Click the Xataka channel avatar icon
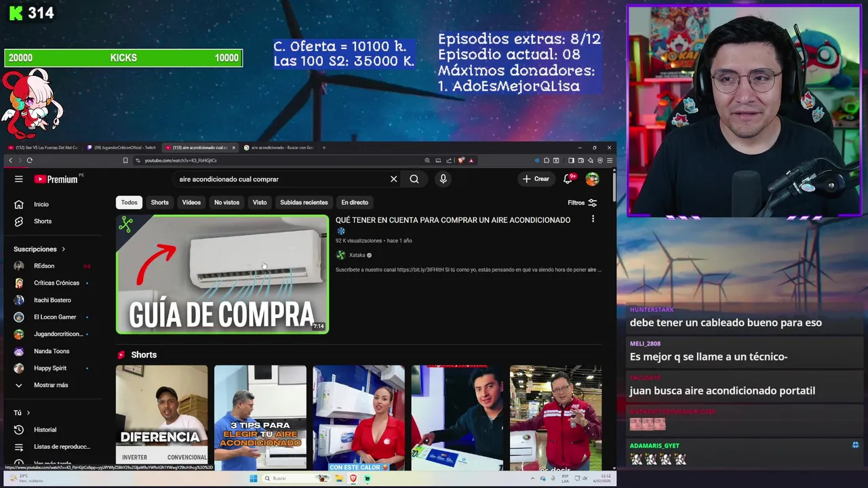868x488 pixels. coord(340,255)
